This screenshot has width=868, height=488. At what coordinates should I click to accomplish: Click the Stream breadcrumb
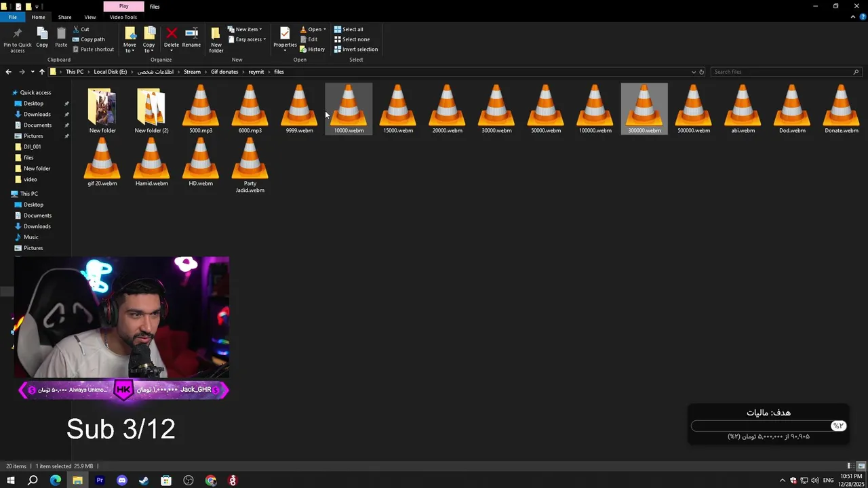(192, 72)
